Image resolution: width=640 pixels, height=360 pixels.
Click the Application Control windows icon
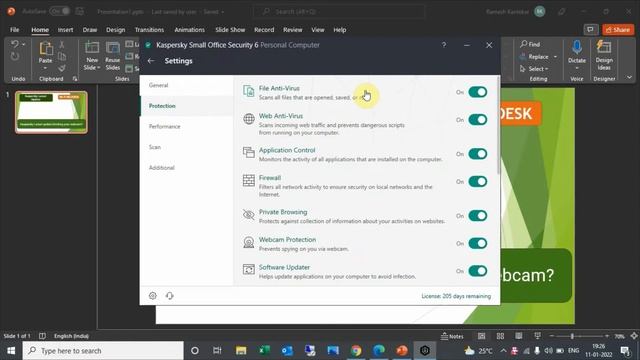249,152
